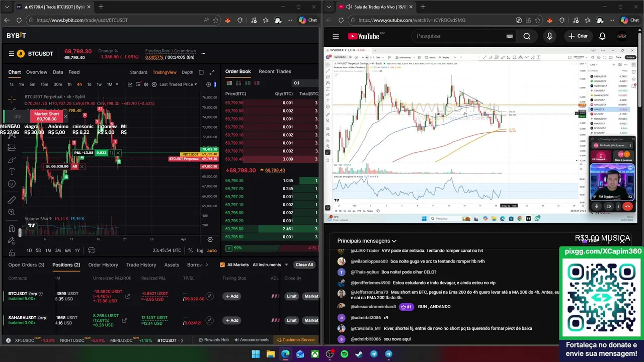Screen dimensions: 644x362
Task: Click the YouTube search magnifier button
Action: coord(527,36)
